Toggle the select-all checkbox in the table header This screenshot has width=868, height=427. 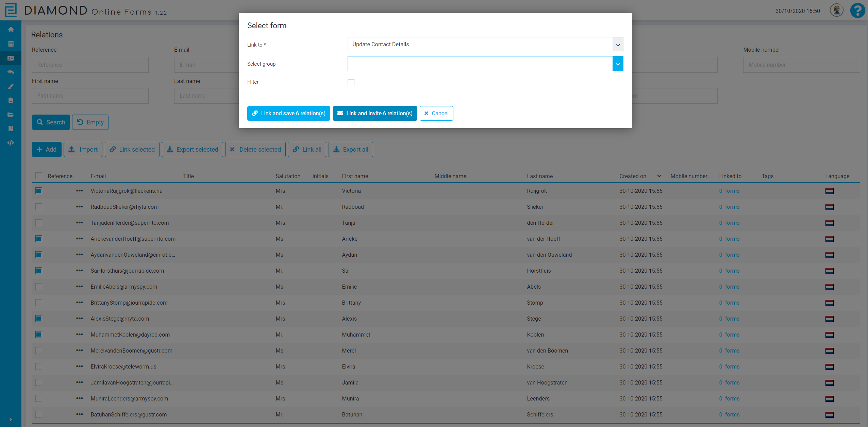pos(39,176)
